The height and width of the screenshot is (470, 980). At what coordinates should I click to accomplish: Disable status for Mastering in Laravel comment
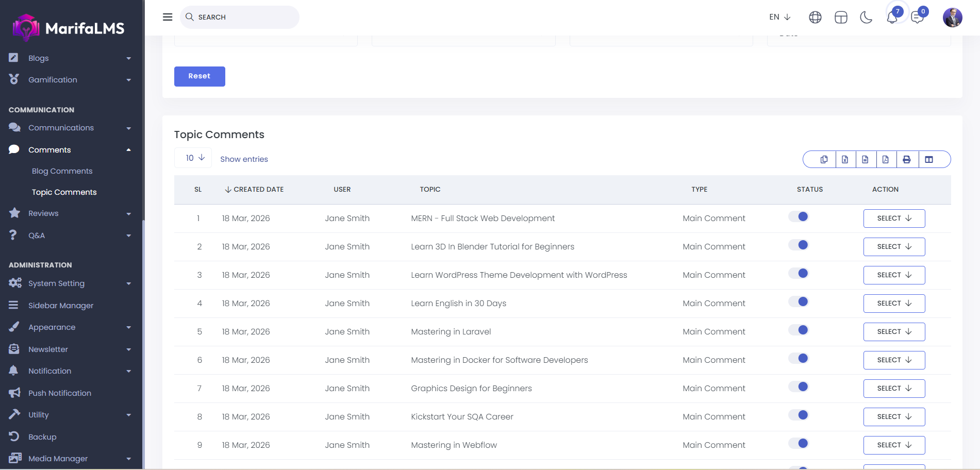[x=799, y=330]
